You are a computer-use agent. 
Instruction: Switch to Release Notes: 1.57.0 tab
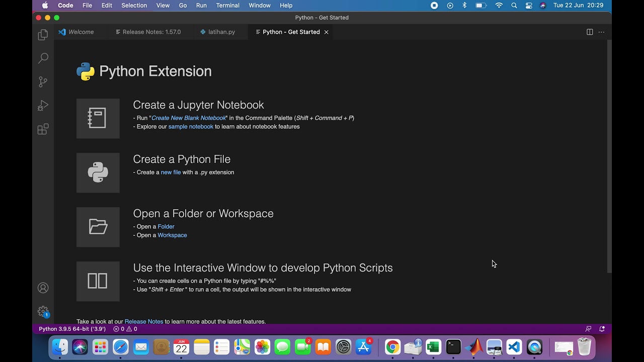151,32
